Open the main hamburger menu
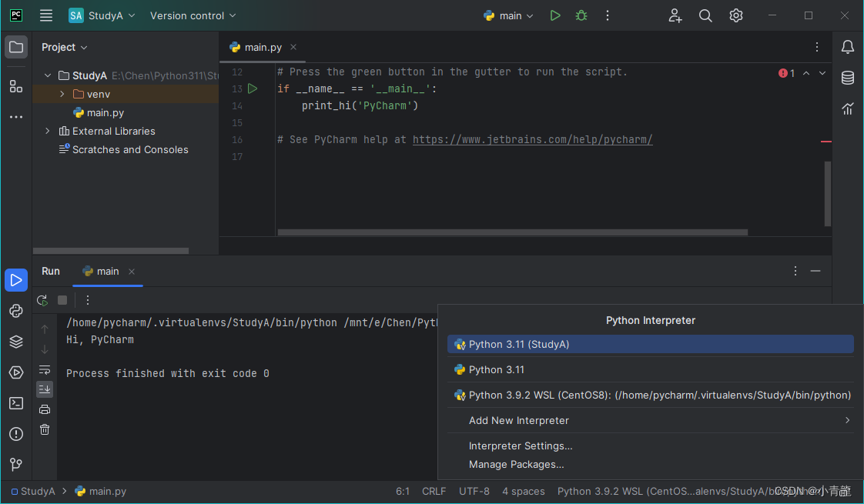The image size is (864, 504). pos(46,15)
